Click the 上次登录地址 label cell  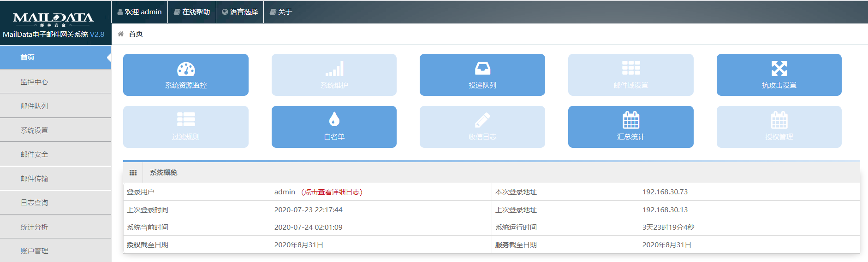(565, 210)
